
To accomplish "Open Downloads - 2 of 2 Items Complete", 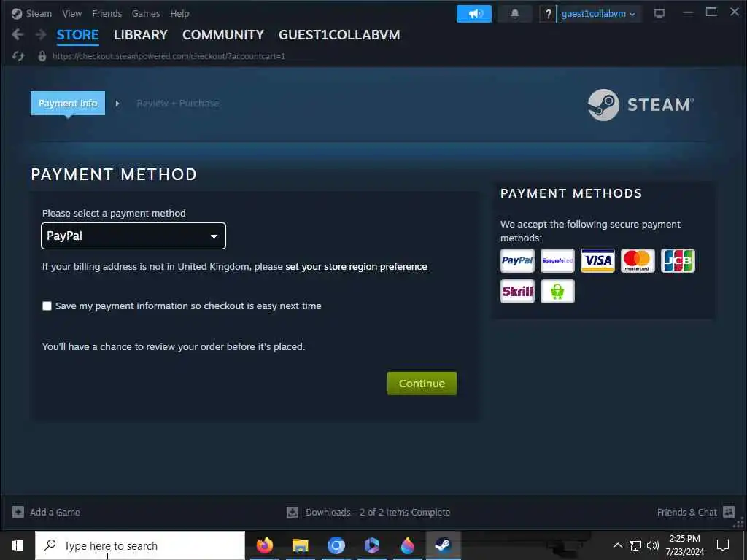I will [x=368, y=513].
